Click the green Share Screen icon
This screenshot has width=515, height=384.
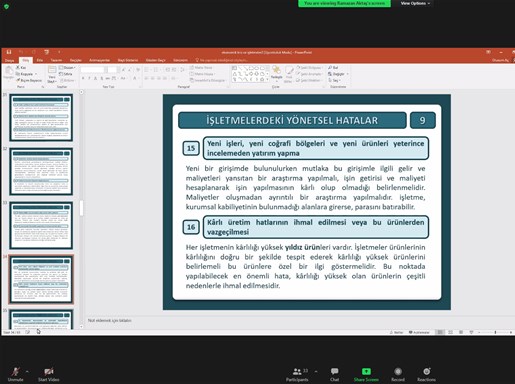click(x=366, y=371)
